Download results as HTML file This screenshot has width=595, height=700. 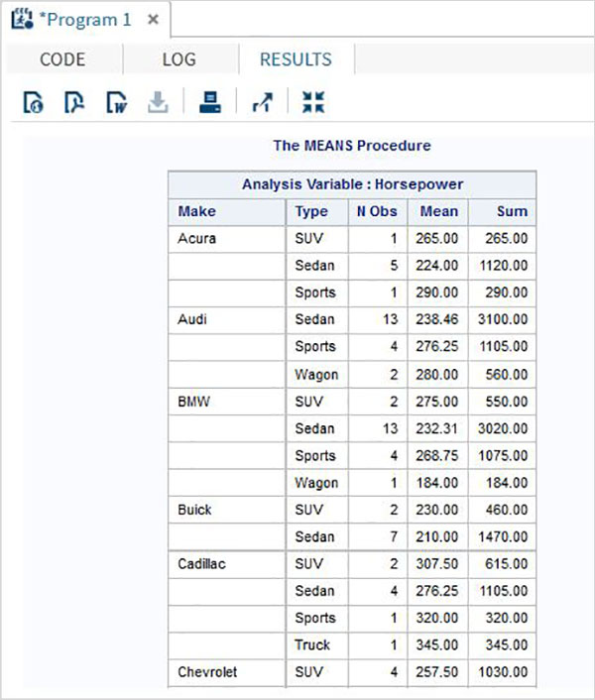(35, 102)
